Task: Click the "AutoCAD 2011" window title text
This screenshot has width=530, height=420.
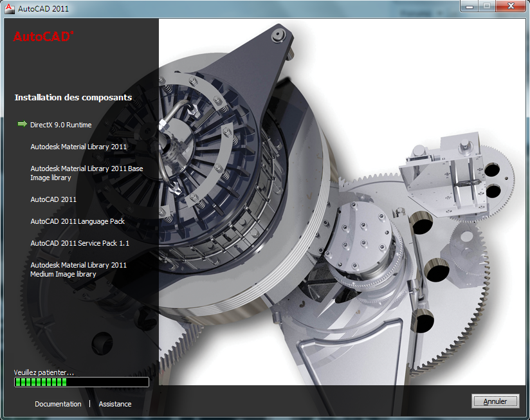Action: click(43, 9)
